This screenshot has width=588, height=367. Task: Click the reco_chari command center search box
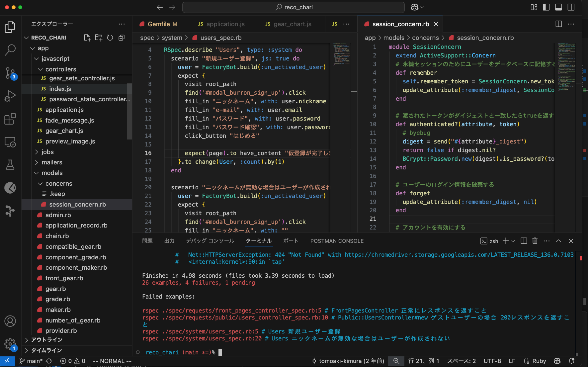(x=294, y=7)
